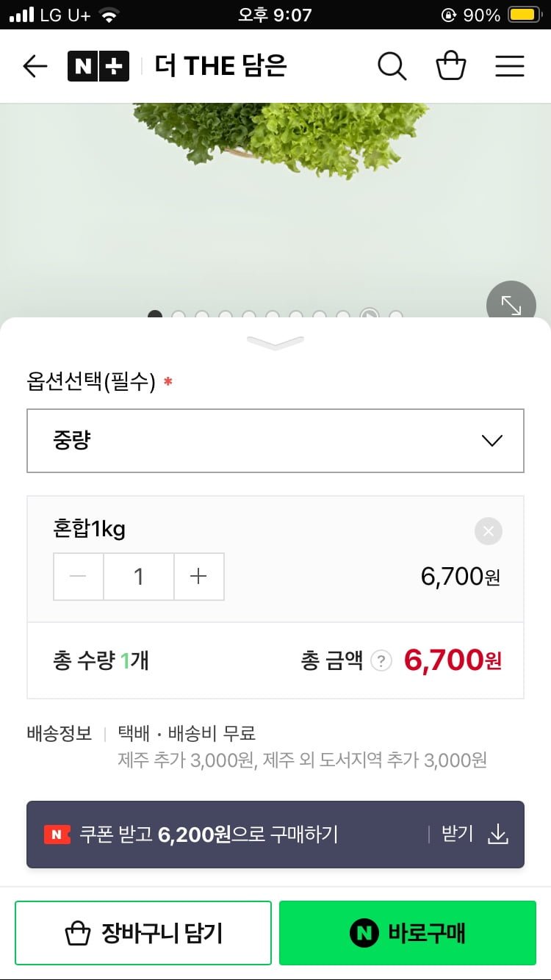Open the N+ membership logo
551x980 pixels.
click(x=98, y=66)
